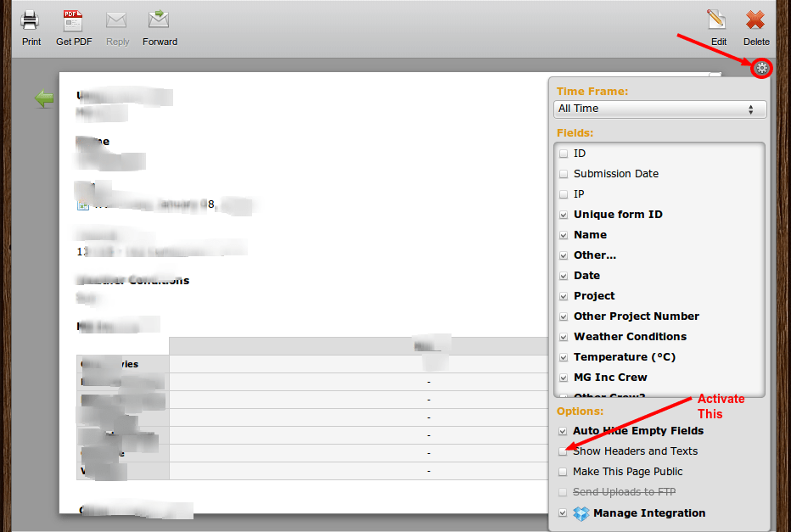Enable the Submission Date field
Image resolution: width=791 pixels, height=532 pixels.
tap(564, 174)
